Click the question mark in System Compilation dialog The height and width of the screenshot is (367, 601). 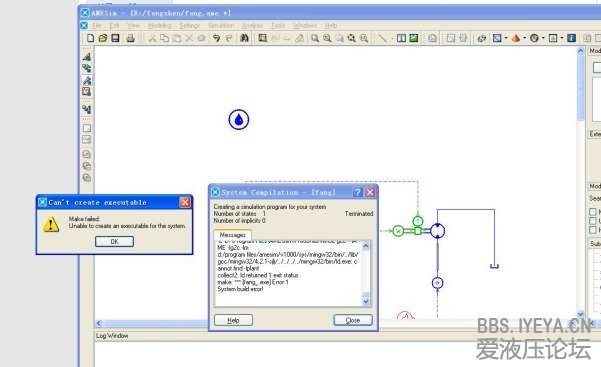tap(357, 192)
